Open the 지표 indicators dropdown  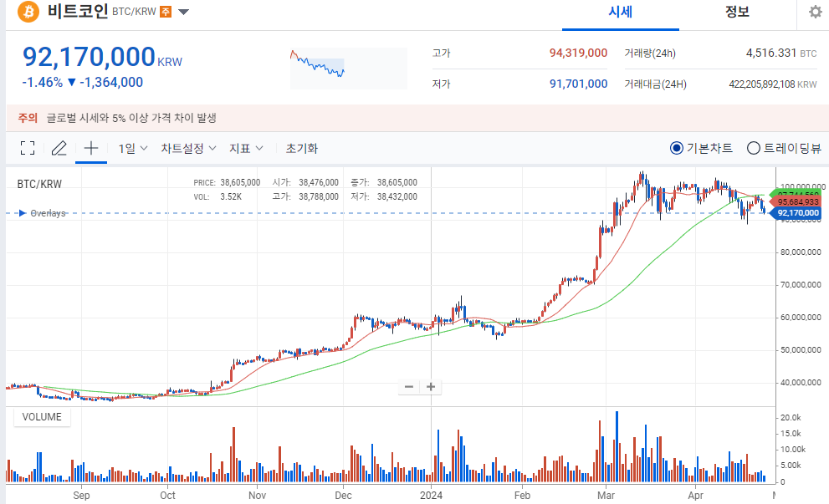244,147
